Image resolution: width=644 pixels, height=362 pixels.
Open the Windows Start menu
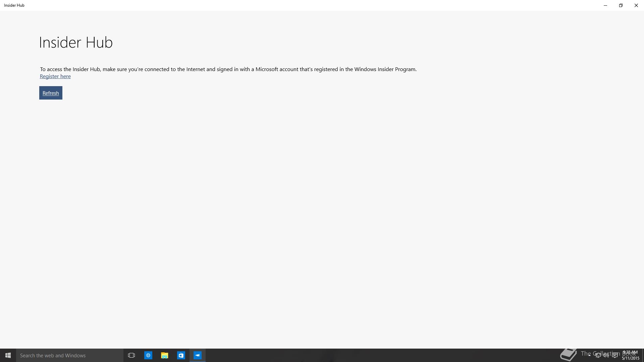pos(8,355)
